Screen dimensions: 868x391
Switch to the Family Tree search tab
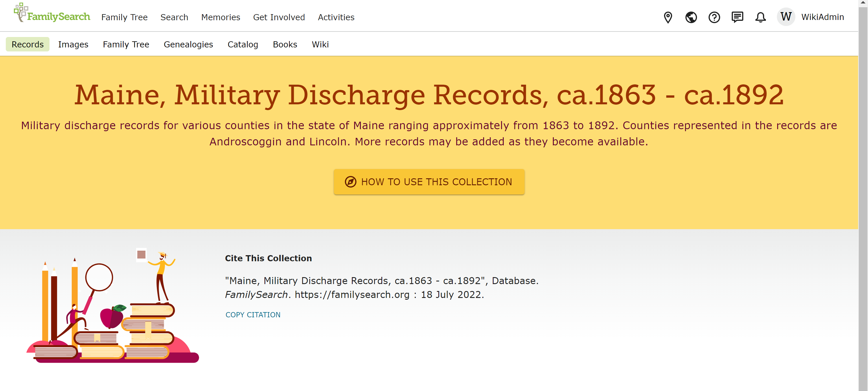(126, 45)
